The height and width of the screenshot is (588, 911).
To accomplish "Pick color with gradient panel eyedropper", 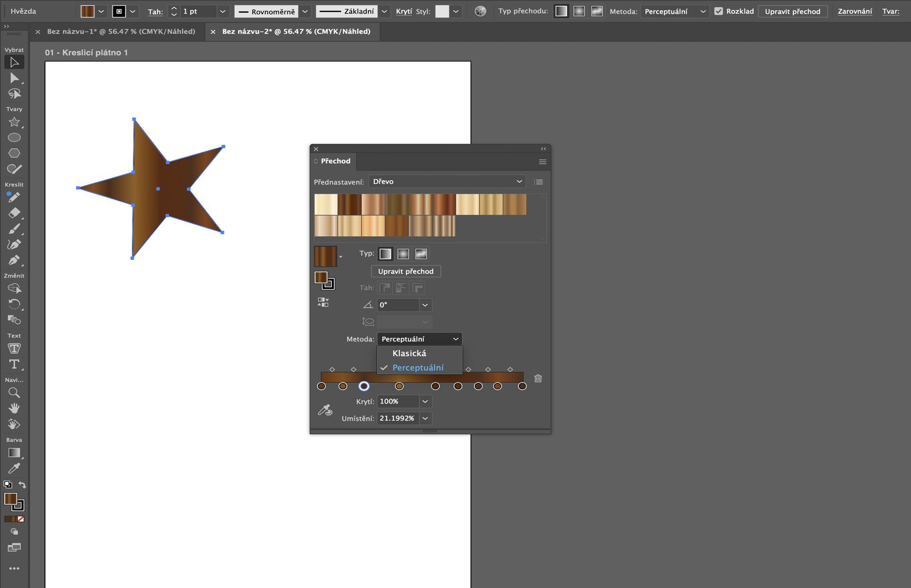I will [x=325, y=410].
